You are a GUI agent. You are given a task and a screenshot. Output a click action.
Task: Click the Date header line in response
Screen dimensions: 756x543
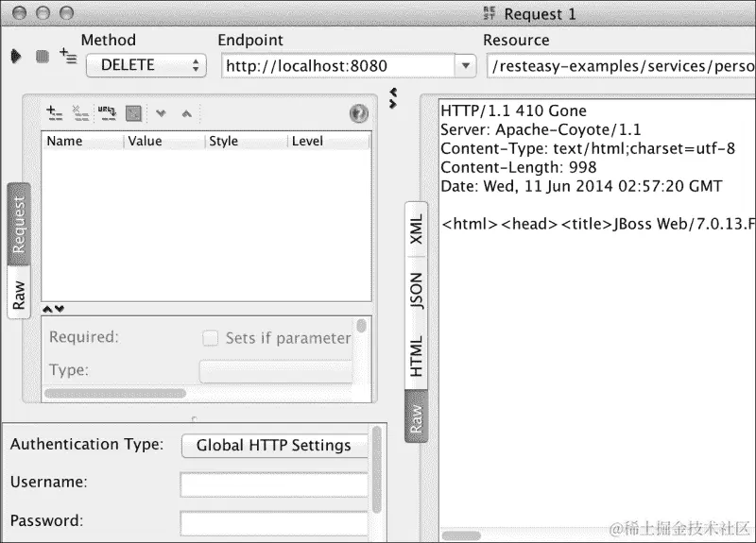(x=581, y=186)
